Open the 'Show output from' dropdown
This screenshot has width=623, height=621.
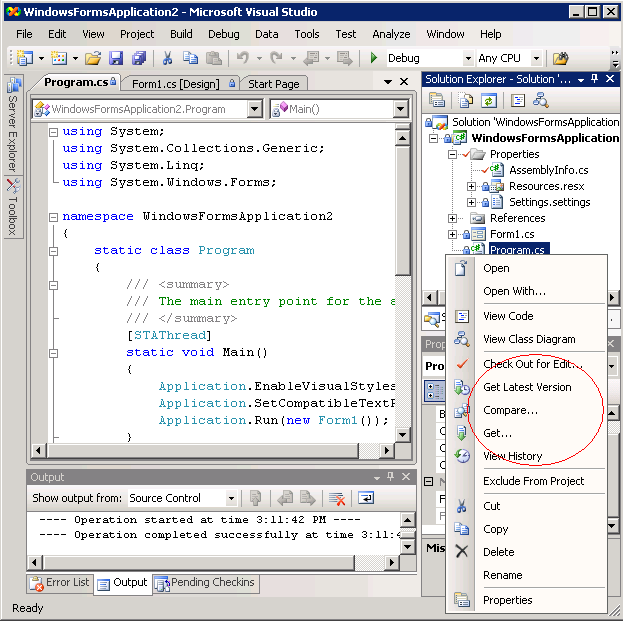[x=231, y=498]
